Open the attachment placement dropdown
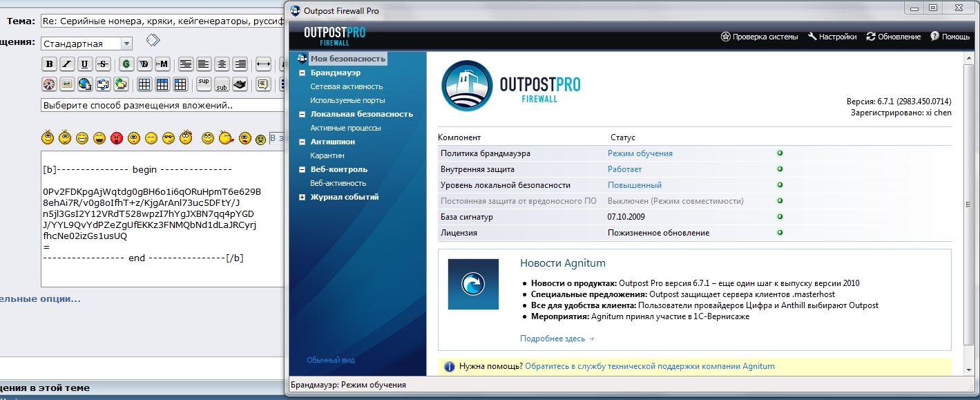The height and width of the screenshot is (400, 980). pos(162,106)
